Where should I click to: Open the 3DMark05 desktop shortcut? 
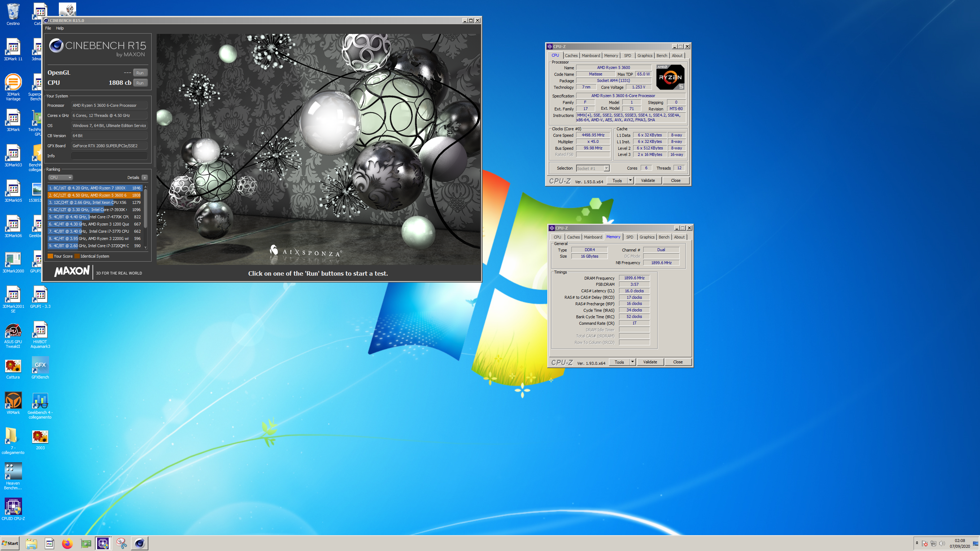click(13, 191)
